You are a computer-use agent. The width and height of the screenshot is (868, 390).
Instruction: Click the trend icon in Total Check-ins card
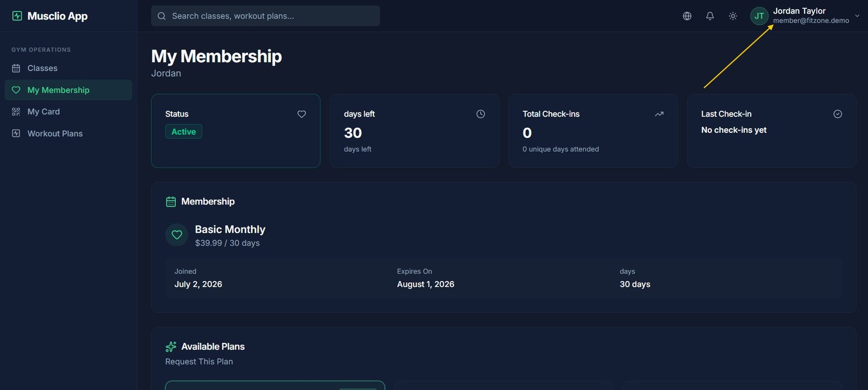[659, 114]
